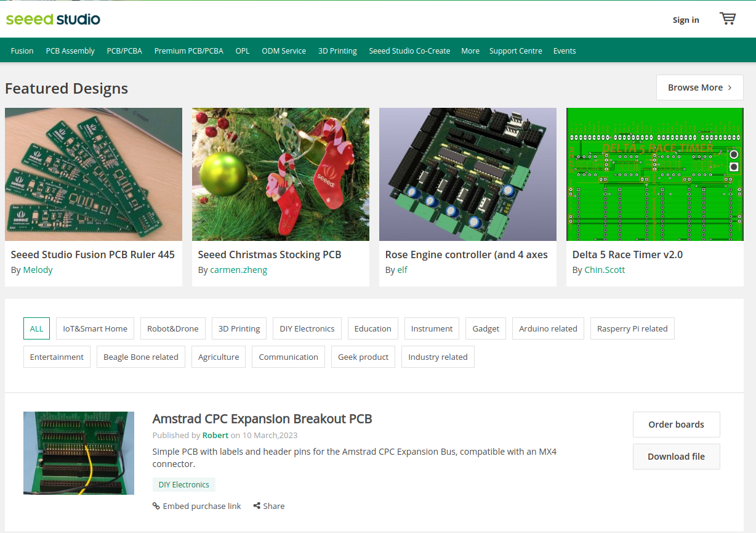Viewport: 756px width, 533px height.
Task: Filter by Communication category
Action: pyautogui.click(x=288, y=357)
